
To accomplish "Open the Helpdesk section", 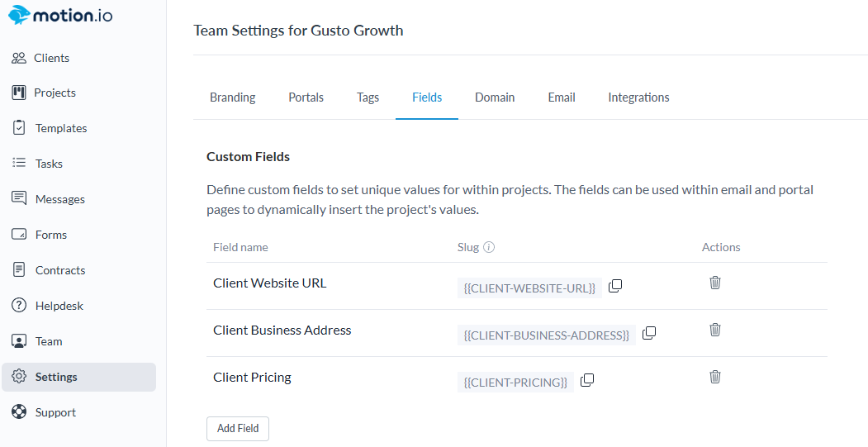I will (x=59, y=306).
